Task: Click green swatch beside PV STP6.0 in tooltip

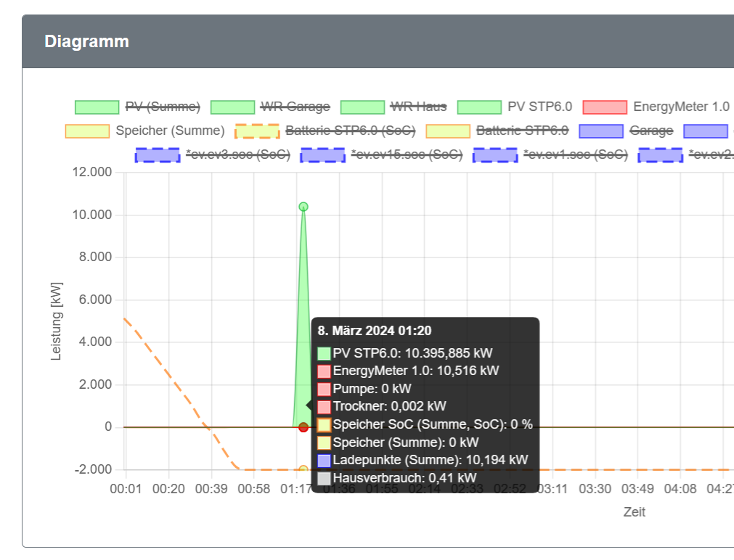Action: pyautogui.click(x=324, y=353)
